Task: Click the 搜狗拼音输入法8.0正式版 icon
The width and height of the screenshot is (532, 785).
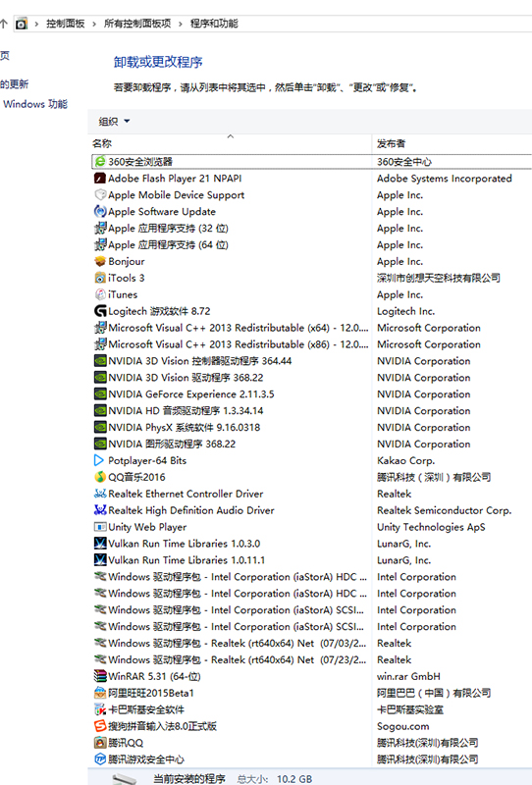Action: (100, 726)
